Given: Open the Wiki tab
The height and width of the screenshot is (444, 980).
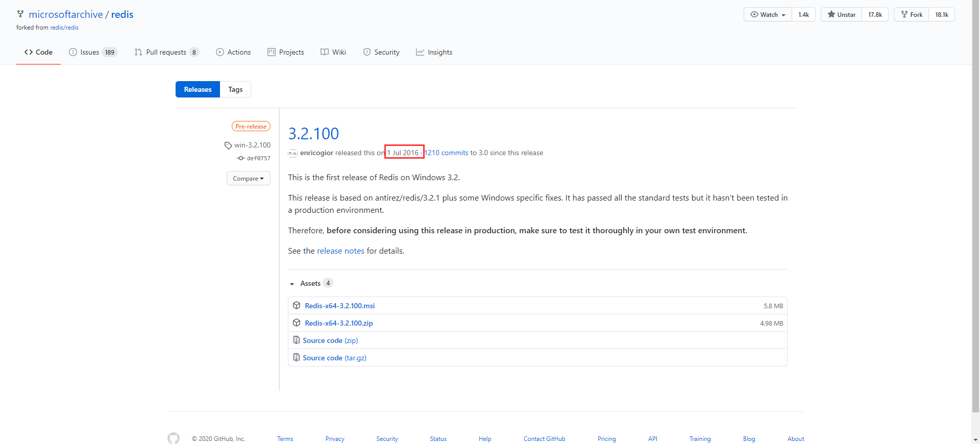Looking at the screenshot, I should click(333, 52).
